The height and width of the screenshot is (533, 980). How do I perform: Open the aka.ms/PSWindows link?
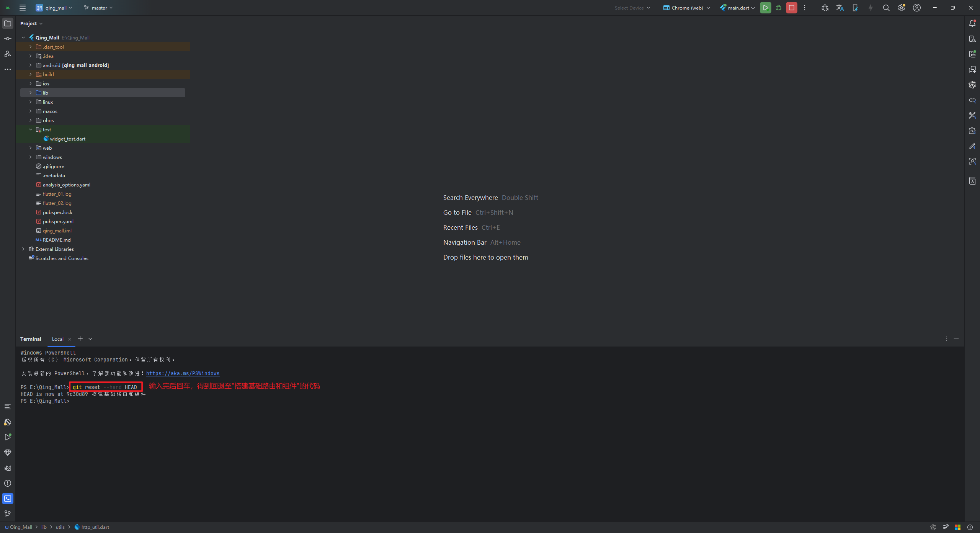click(183, 373)
